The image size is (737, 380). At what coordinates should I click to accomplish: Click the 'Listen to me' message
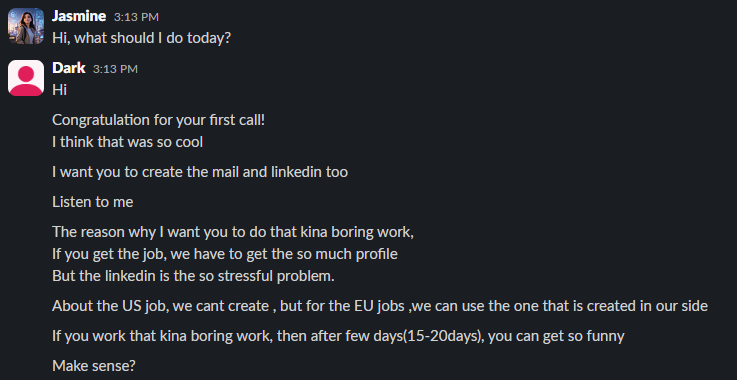pos(93,202)
